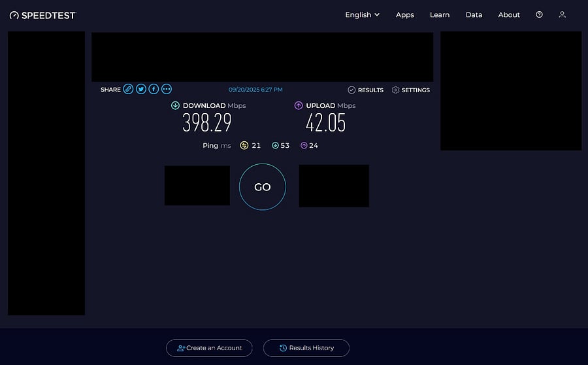Click the upload arrow icon

tap(299, 105)
